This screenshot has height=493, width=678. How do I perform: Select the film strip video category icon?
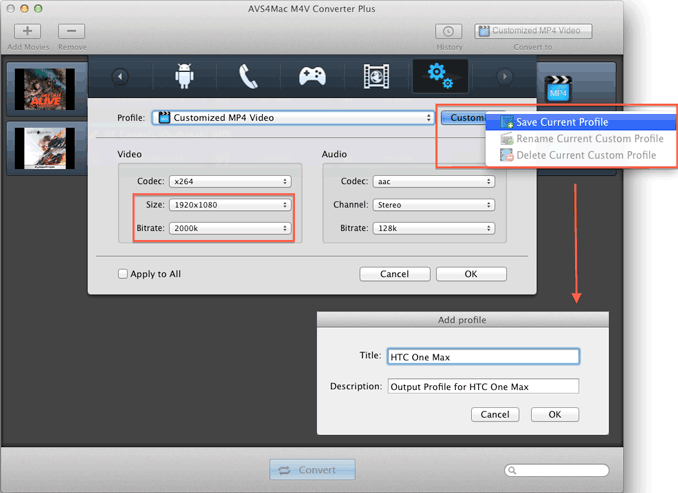[x=376, y=76]
